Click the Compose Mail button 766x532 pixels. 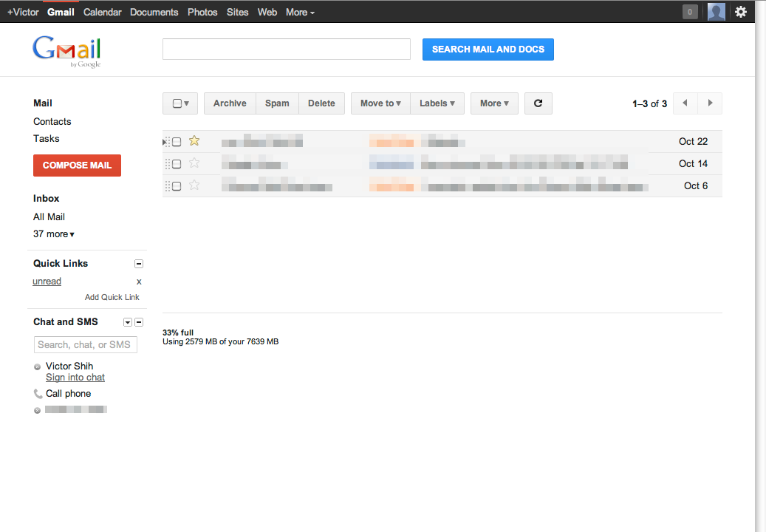[x=77, y=165]
